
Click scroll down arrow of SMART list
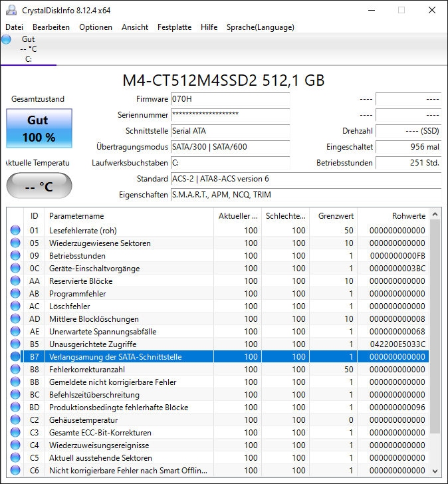(x=435, y=471)
